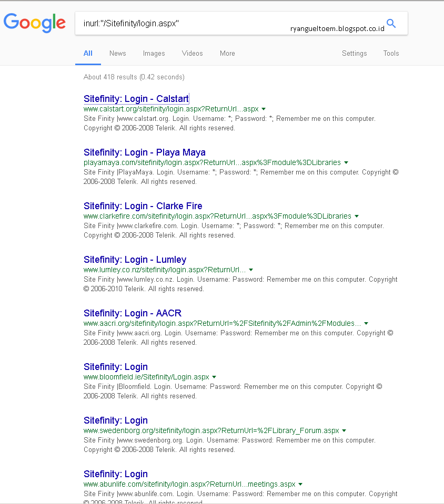Viewport: 444px width, 504px height.
Task: Open the Sitefinity: Login result for swedenborg.org
Action: pyautogui.click(x=116, y=421)
